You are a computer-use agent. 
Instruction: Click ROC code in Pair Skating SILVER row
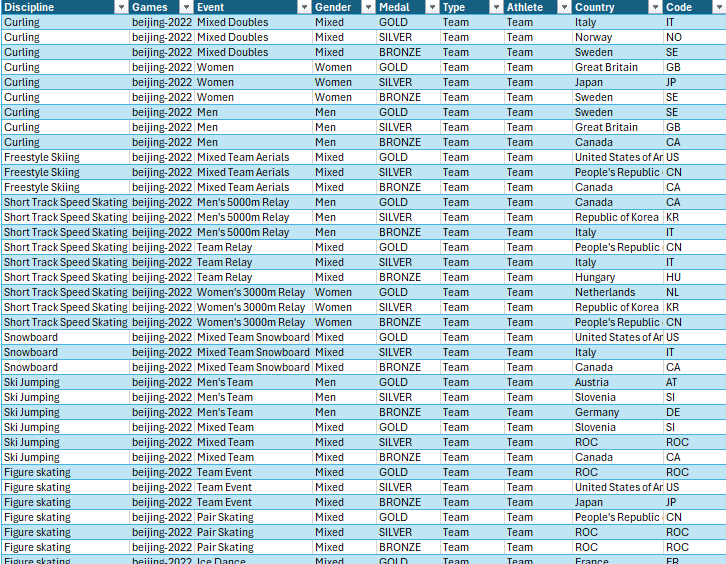tap(695, 532)
